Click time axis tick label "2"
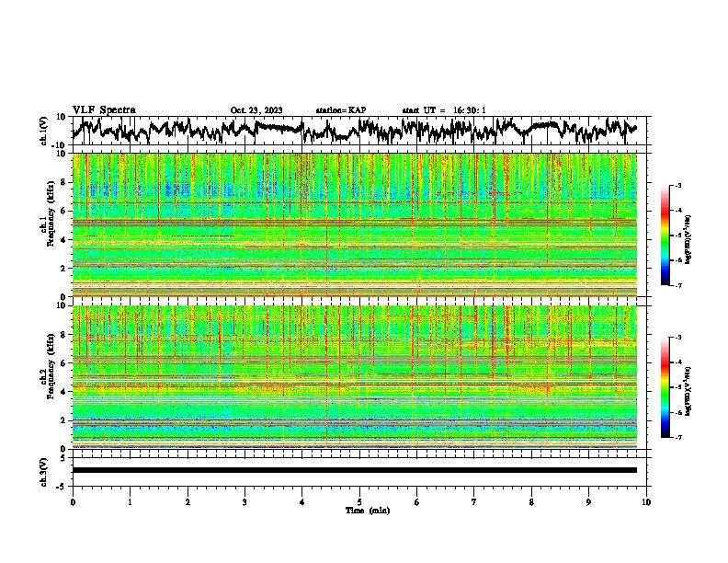This screenshot has width=728, height=563. [188, 502]
